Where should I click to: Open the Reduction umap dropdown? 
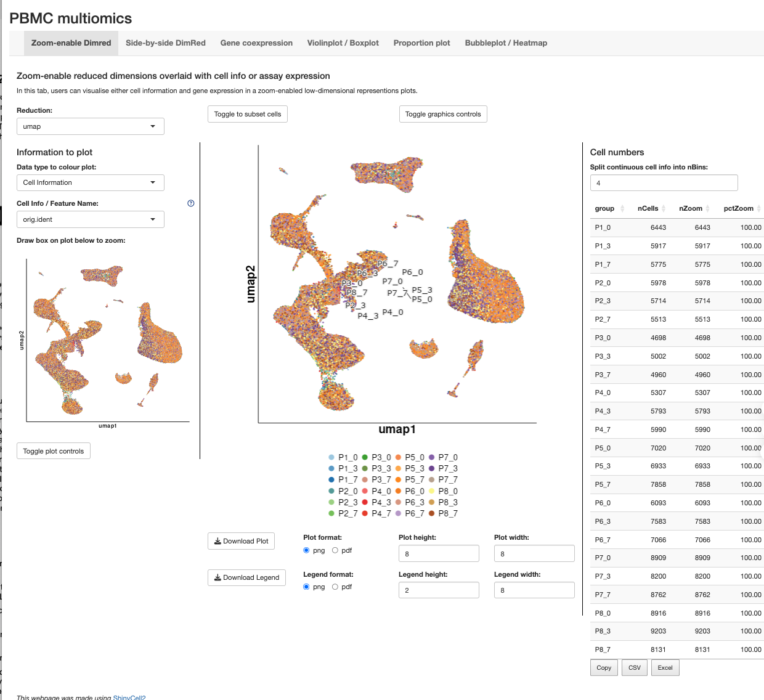90,126
